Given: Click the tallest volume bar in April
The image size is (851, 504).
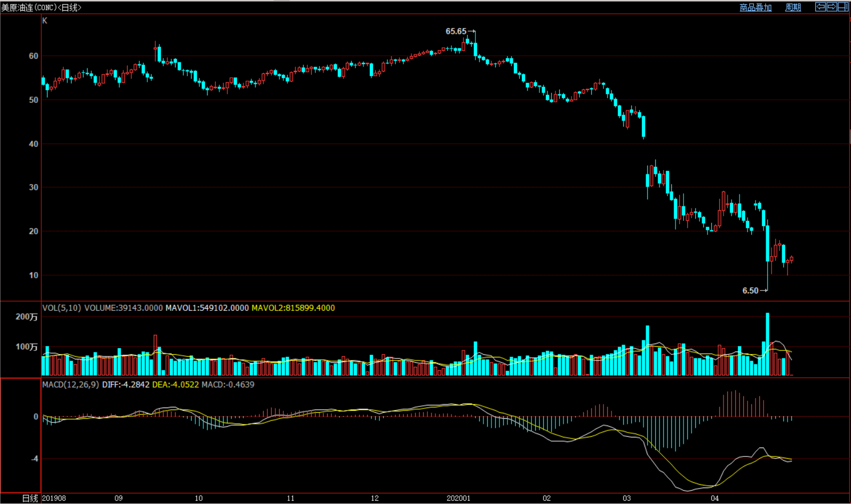Looking at the screenshot, I should 768,344.
